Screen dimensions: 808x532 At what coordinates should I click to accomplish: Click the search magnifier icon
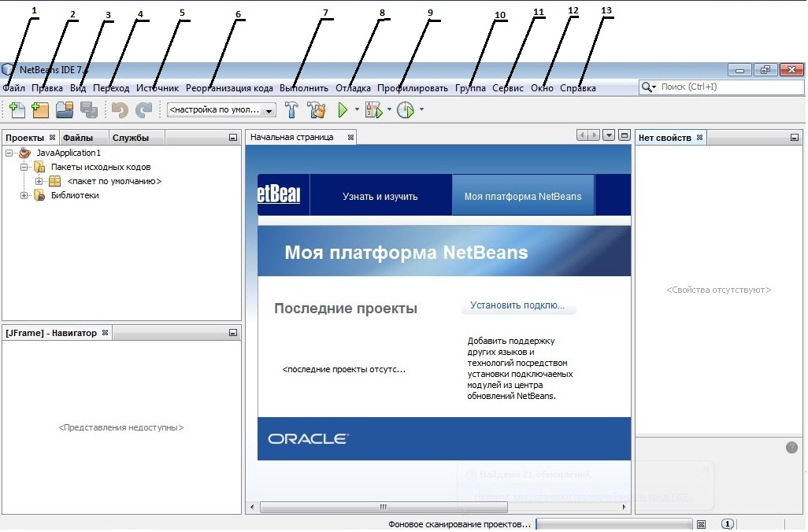pyautogui.click(x=647, y=87)
